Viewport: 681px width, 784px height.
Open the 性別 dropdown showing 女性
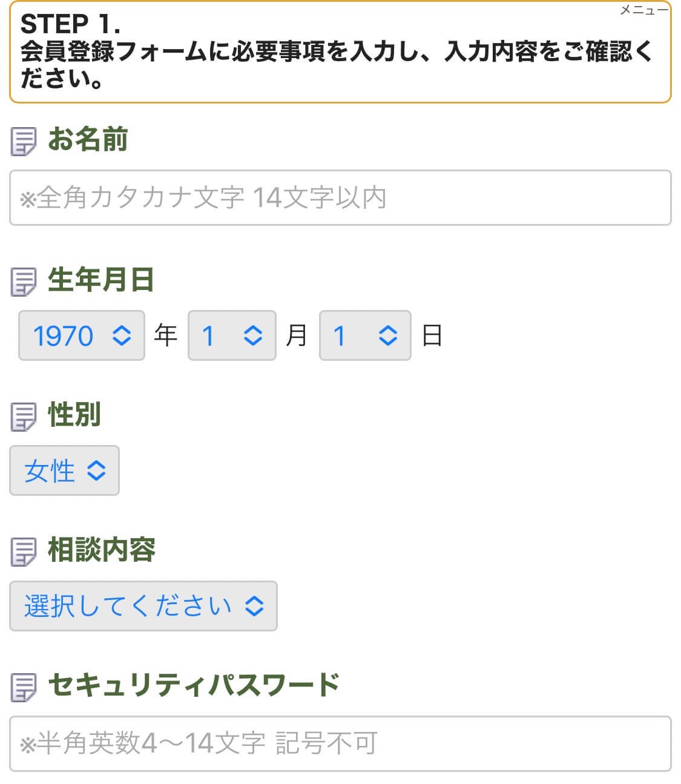coord(64,470)
